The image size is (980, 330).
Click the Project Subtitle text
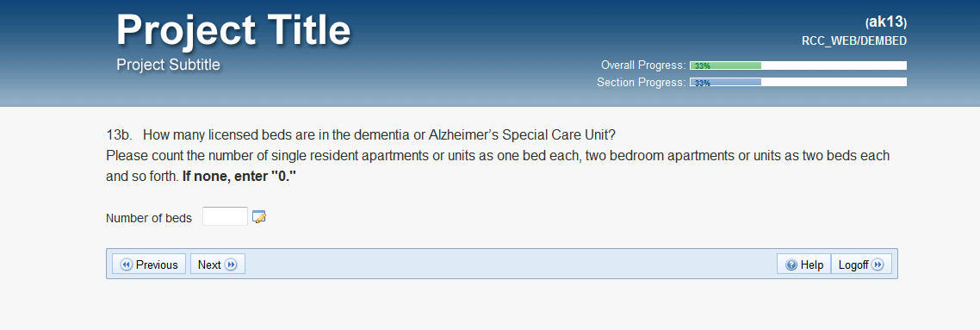[x=168, y=65]
